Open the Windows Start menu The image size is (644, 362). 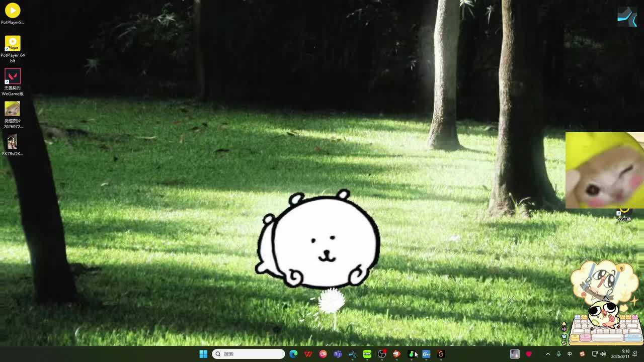click(203, 354)
